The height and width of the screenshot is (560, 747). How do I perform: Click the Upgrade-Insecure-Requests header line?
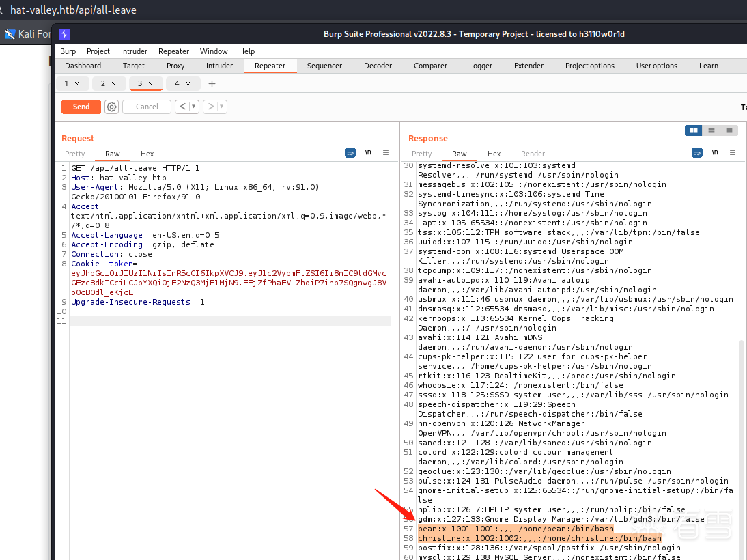click(x=138, y=302)
